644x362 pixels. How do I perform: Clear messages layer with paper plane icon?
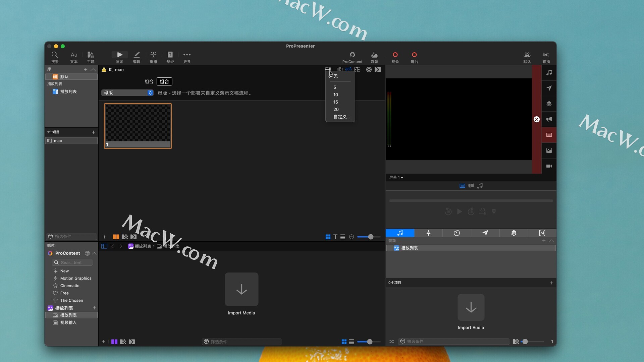coord(549,88)
